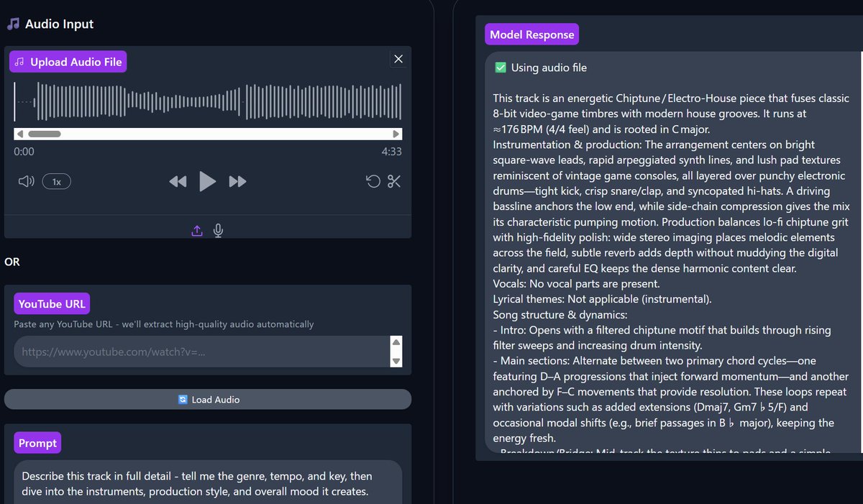Click the 'Paste any YouTube URL' hint text

pyautogui.click(x=164, y=324)
